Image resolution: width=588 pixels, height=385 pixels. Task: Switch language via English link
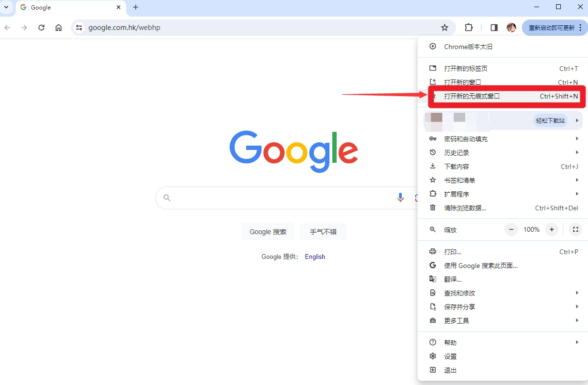pyautogui.click(x=315, y=257)
